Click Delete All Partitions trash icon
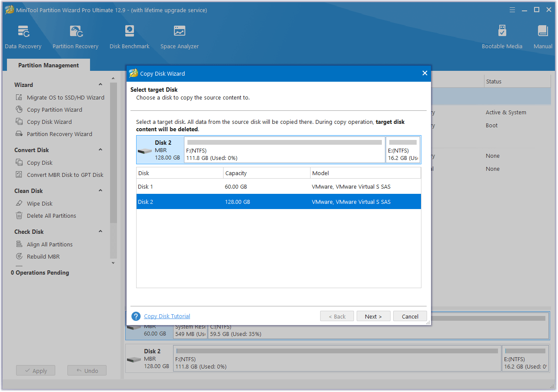 point(19,216)
